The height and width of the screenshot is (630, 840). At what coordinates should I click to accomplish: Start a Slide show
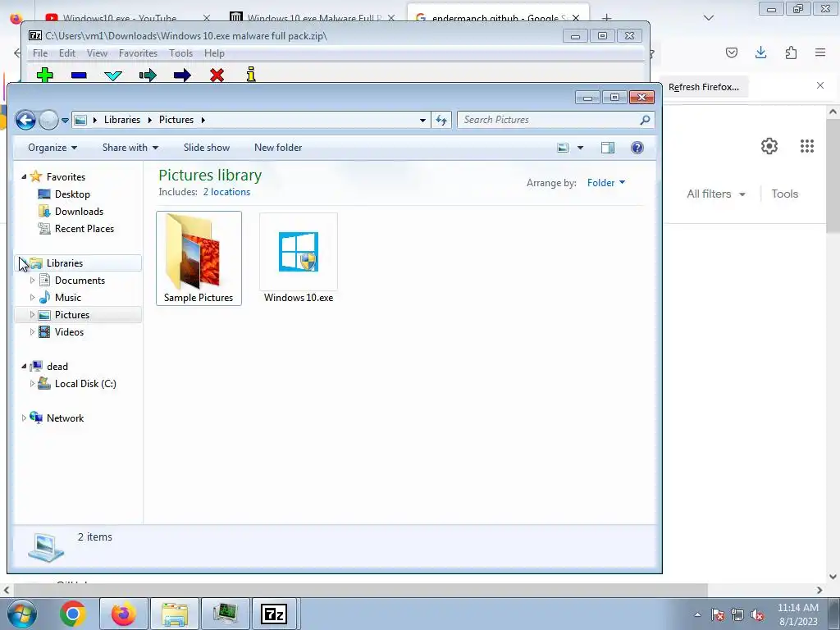206,148
